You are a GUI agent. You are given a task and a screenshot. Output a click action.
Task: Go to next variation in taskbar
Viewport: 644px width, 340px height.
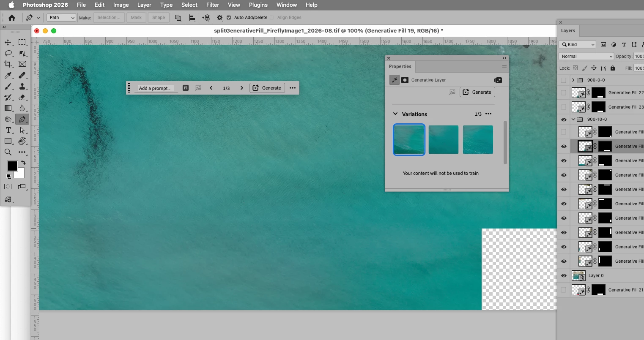(x=242, y=88)
